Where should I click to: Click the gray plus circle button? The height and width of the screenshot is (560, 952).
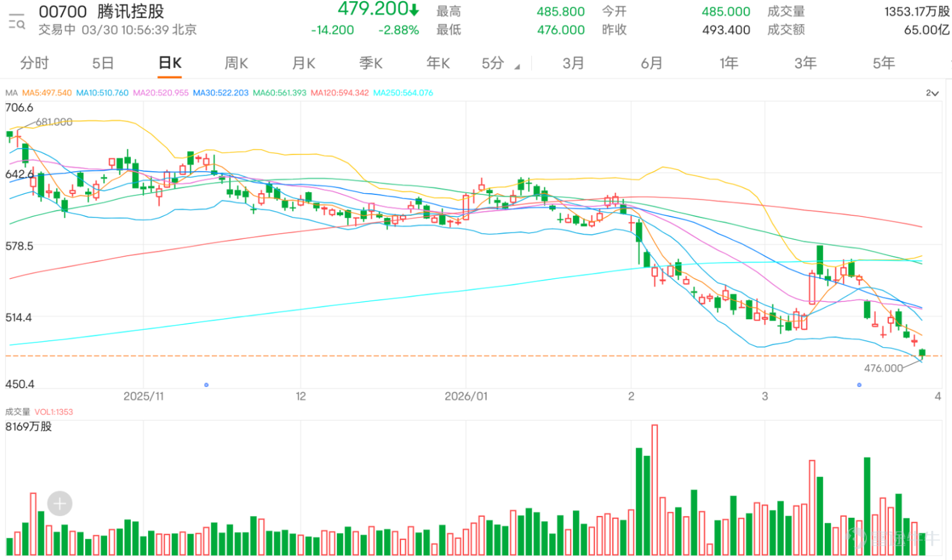pos(59,504)
